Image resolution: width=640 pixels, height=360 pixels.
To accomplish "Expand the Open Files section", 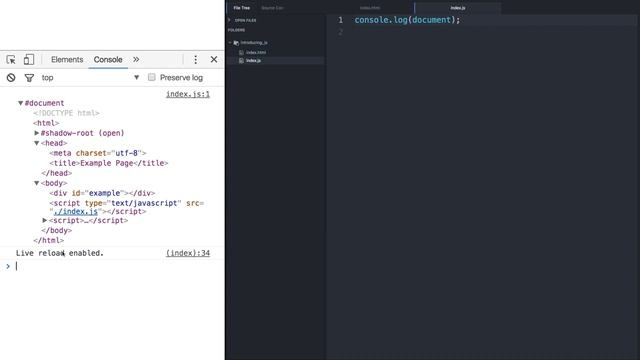I will tap(229, 20).
